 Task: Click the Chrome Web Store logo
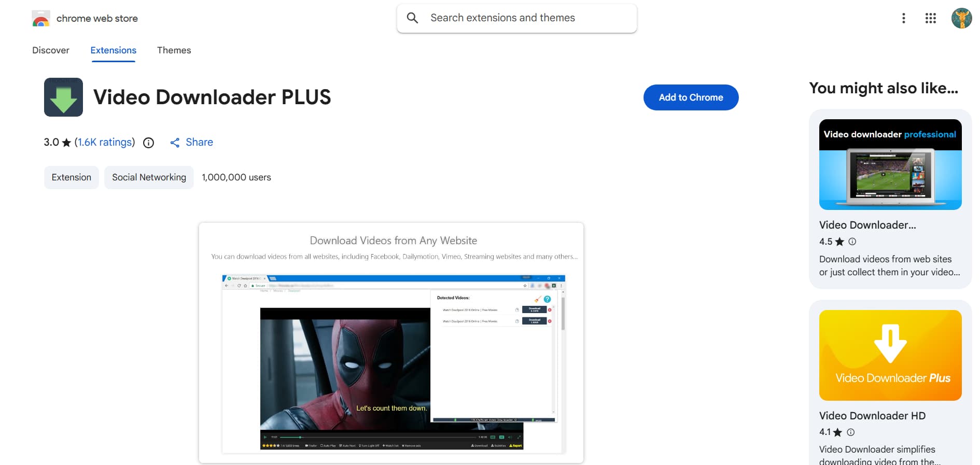tap(41, 18)
